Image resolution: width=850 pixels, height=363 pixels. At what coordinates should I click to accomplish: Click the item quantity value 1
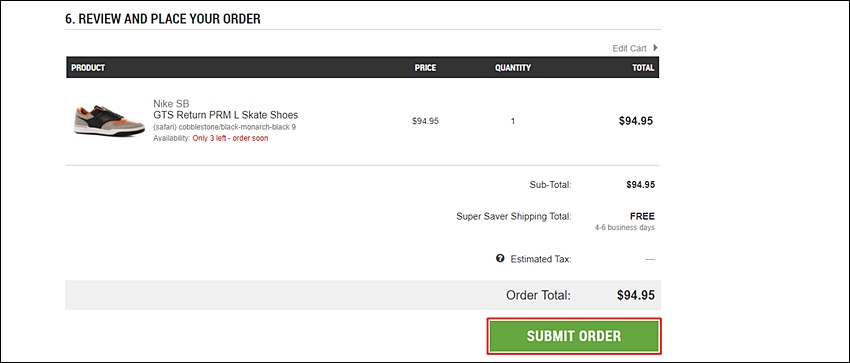[513, 121]
